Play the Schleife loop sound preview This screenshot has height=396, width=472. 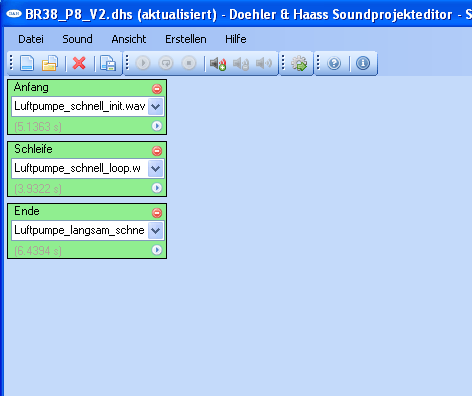(157, 188)
